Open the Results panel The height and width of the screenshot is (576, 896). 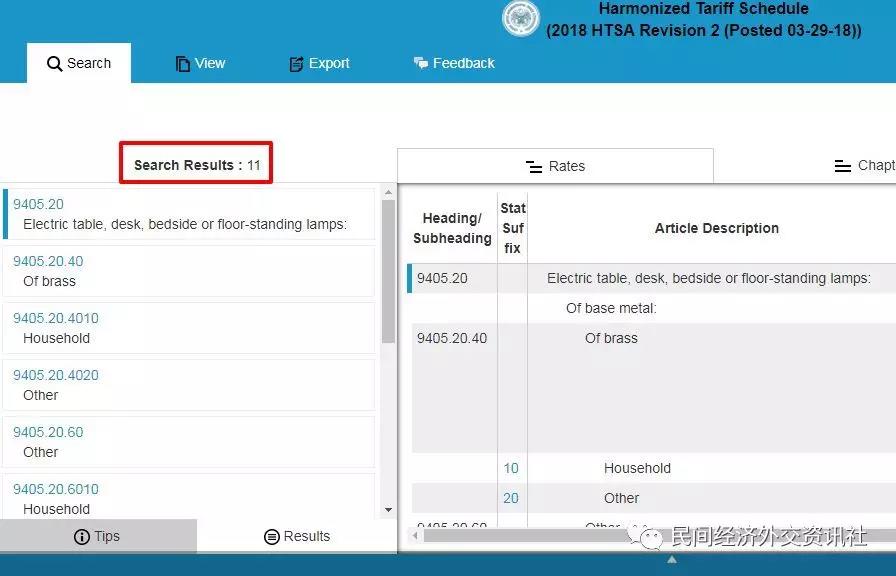coord(297,536)
